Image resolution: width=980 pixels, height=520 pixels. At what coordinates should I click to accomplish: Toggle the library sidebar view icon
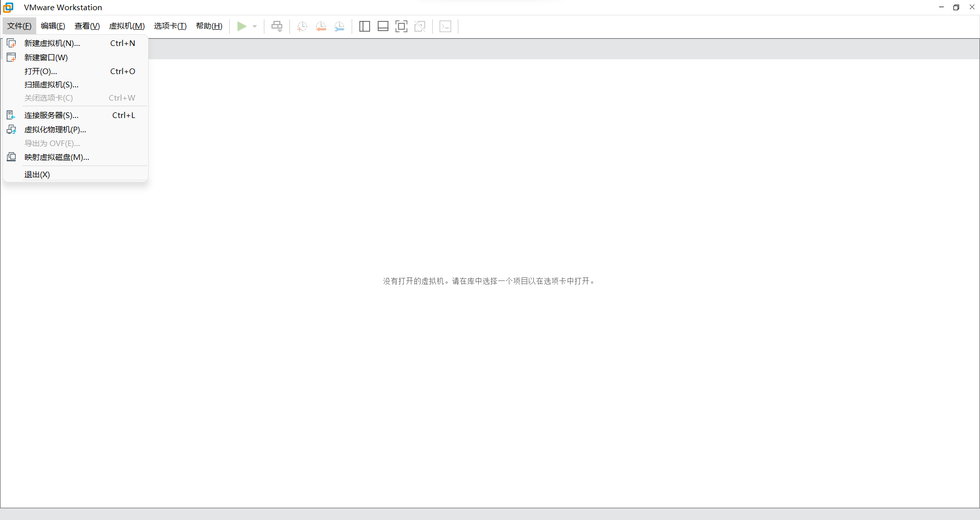tap(364, 26)
